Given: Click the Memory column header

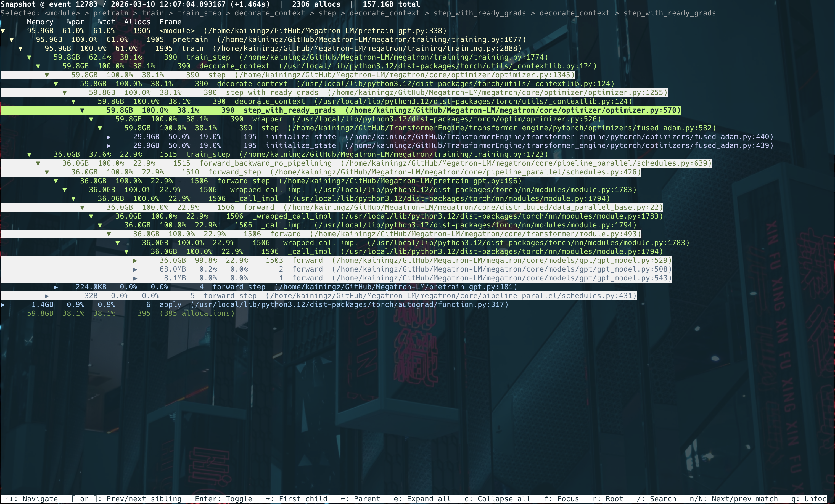Looking at the screenshot, I should [40, 22].
